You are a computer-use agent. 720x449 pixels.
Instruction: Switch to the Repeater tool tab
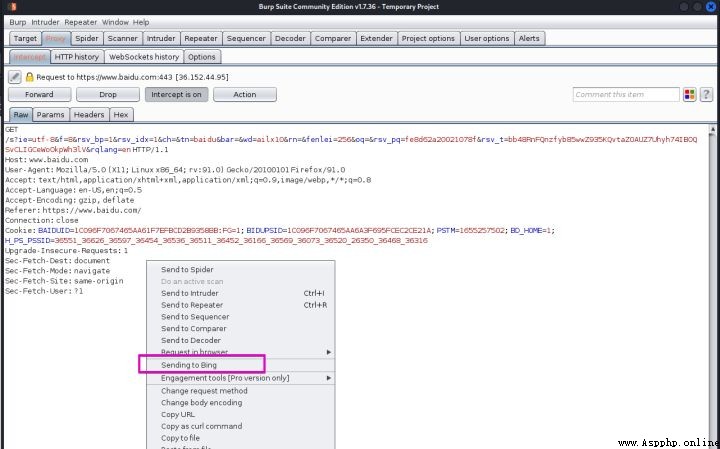(201, 39)
